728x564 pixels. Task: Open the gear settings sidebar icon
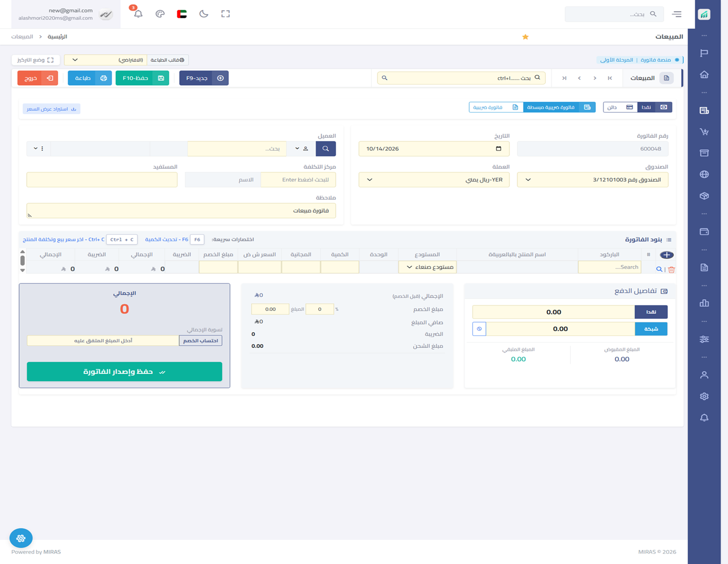point(704,396)
